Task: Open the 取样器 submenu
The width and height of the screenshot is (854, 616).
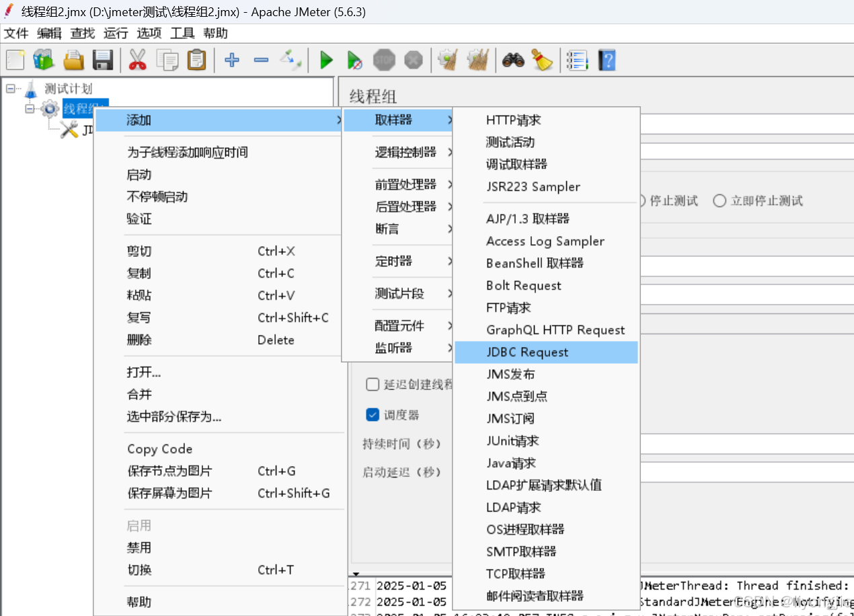Action: [398, 120]
